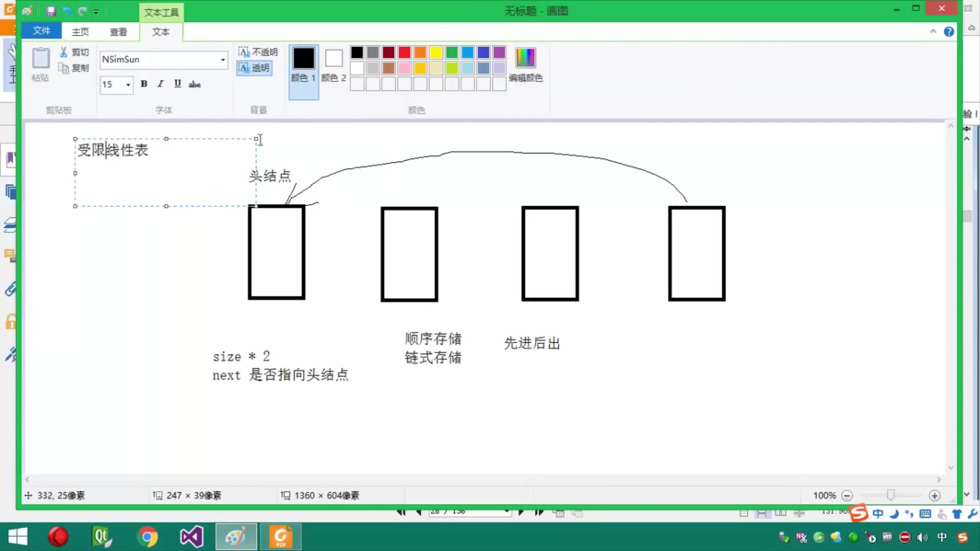
Task: Click the zoom in plus button
Action: point(935,495)
